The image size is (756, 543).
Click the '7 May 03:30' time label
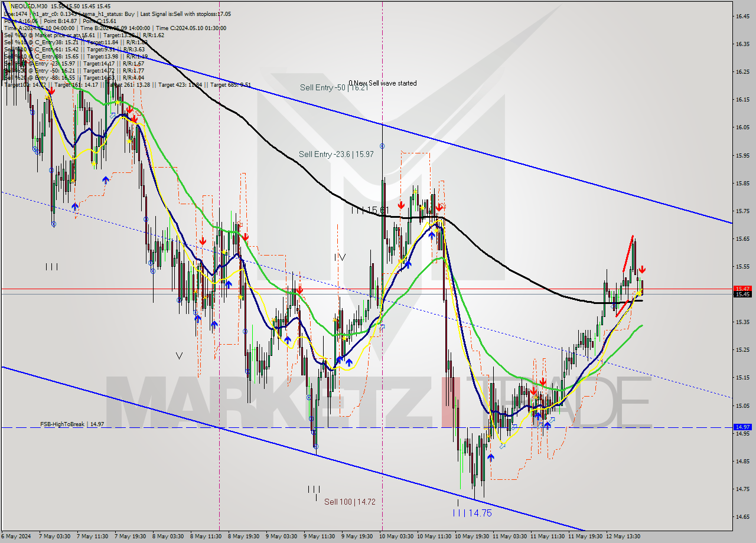pyautogui.click(x=54, y=537)
